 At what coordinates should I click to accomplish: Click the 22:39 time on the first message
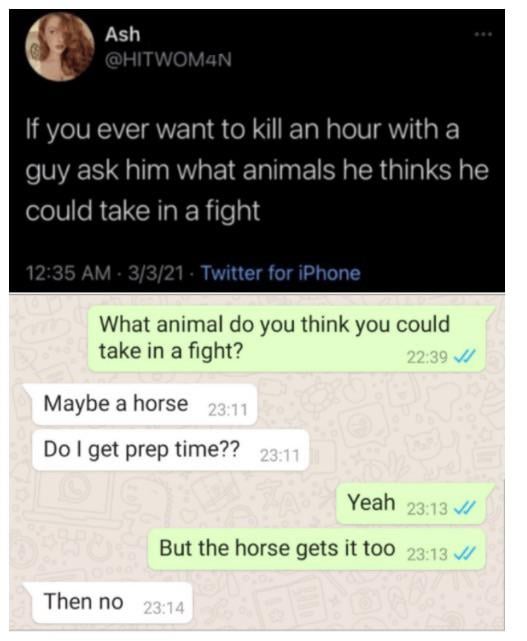[x=427, y=358]
